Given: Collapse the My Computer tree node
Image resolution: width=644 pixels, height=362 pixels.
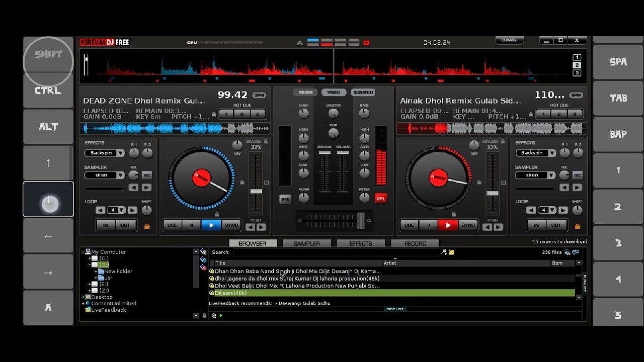Looking at the screenshot, I should 83,252.
